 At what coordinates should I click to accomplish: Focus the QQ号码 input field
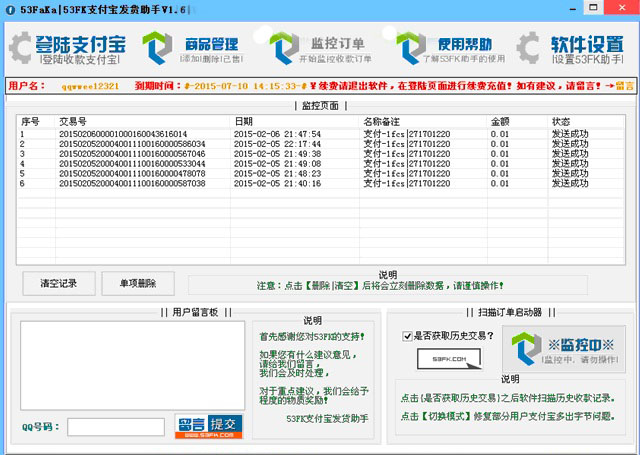115,427
